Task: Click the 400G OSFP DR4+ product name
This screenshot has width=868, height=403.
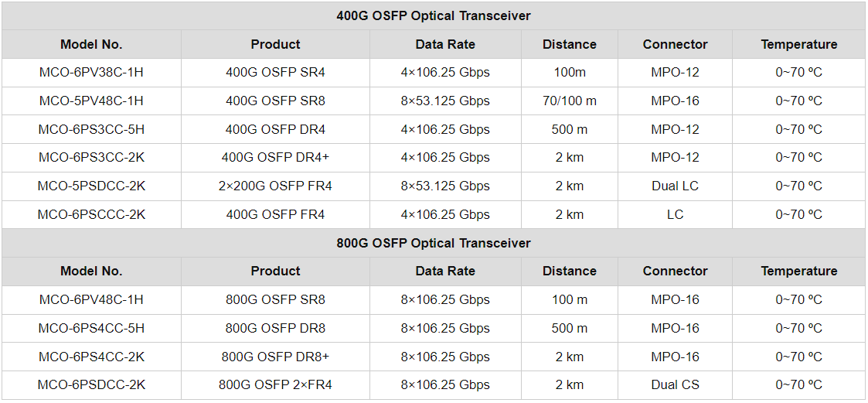Action: 275,158
